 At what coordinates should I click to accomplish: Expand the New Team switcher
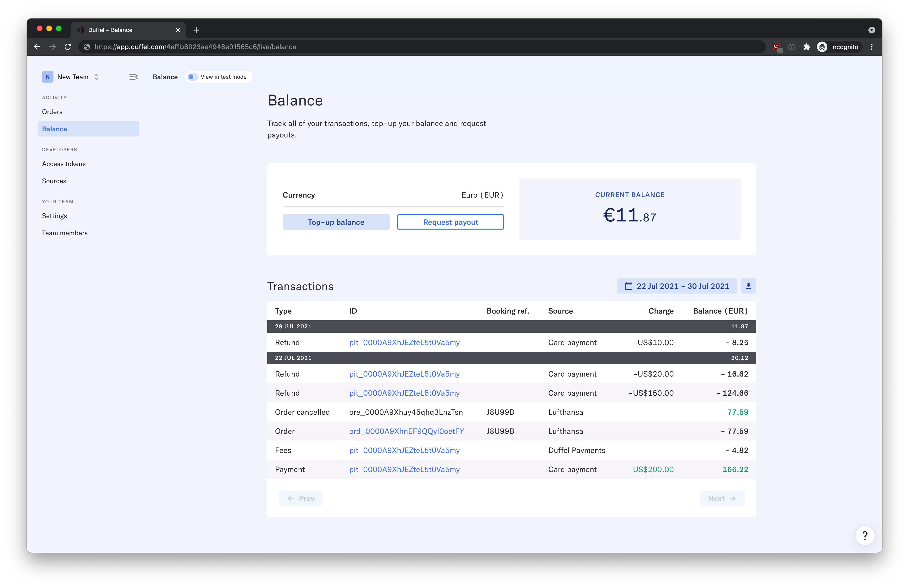tap(71, 77)
